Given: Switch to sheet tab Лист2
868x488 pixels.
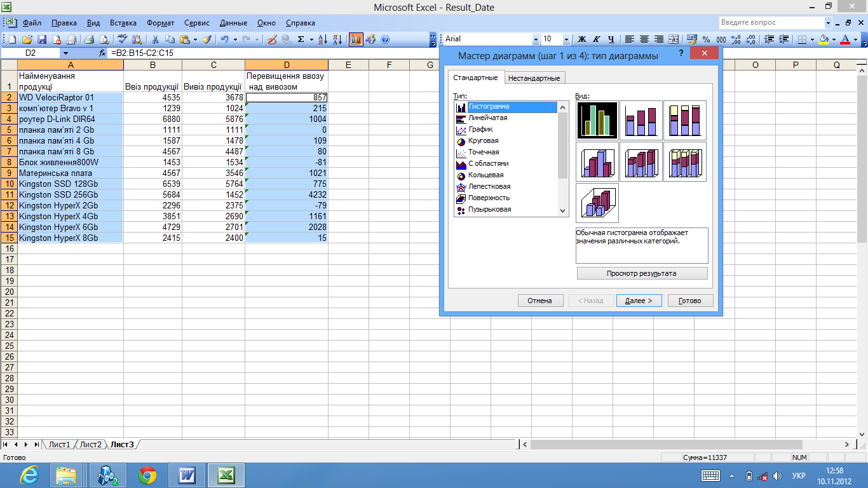Looking at the screenshot, I should tap(90, 444).
